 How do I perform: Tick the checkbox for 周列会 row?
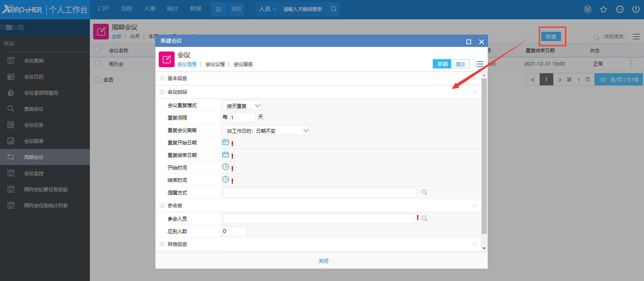point(98,64)
